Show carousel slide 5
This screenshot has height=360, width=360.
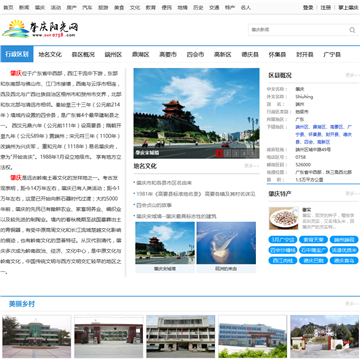point(252,153)
